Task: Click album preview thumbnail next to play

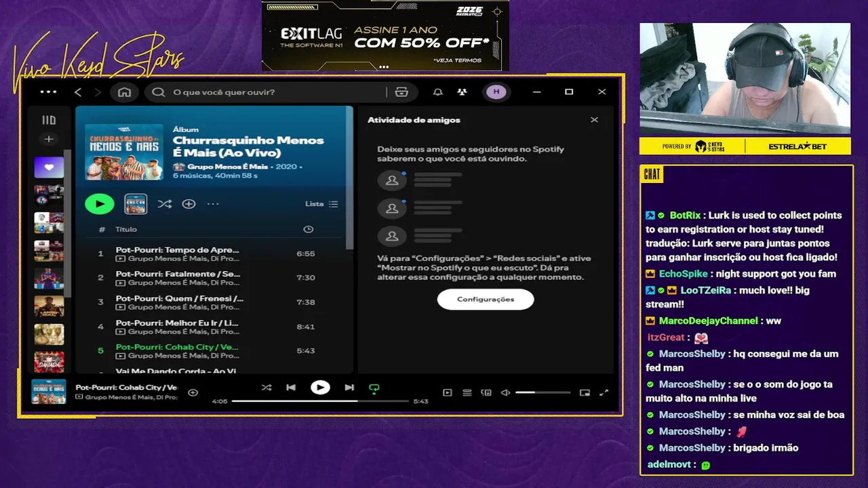Action: 136,203
